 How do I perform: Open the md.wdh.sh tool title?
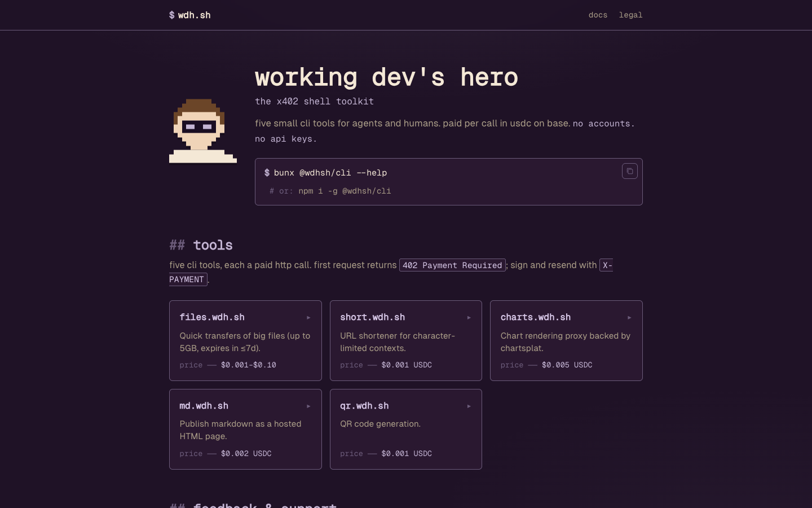click(204, 406)
